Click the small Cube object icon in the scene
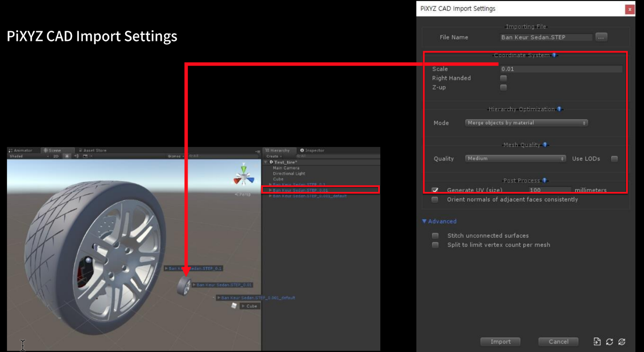 click(x=234, y=306)
